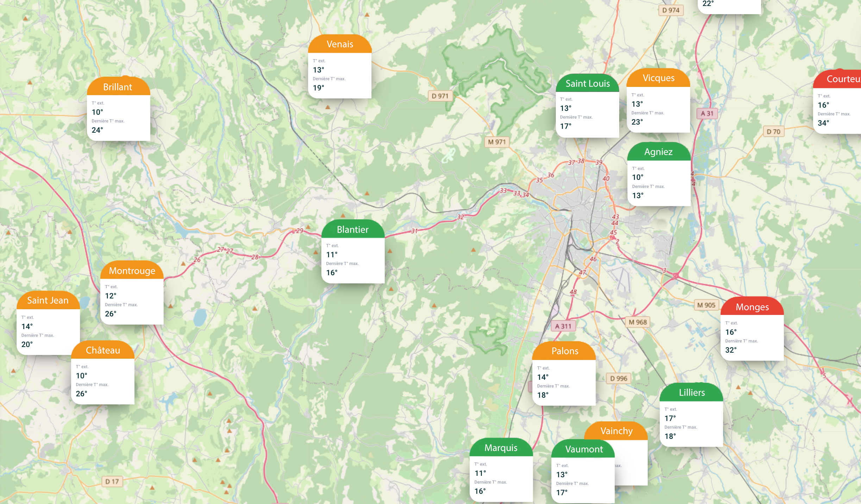Select the Château station card
The width and height of the screenshot is (861, 504).
coord(102,373)
